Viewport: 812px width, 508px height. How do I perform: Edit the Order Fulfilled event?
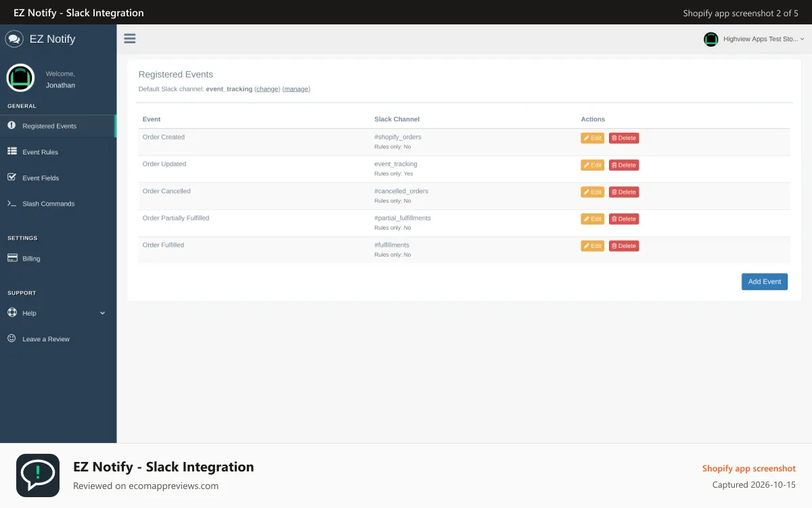point(593,246)
